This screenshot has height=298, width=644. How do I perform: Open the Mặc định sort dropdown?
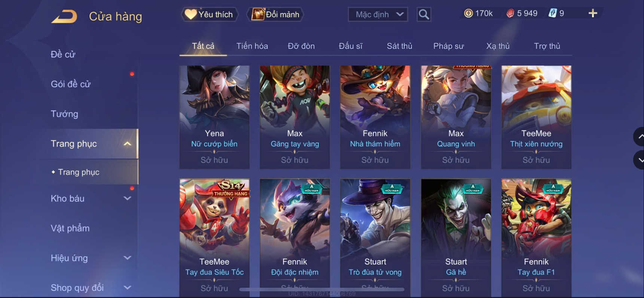click(378, 14)
